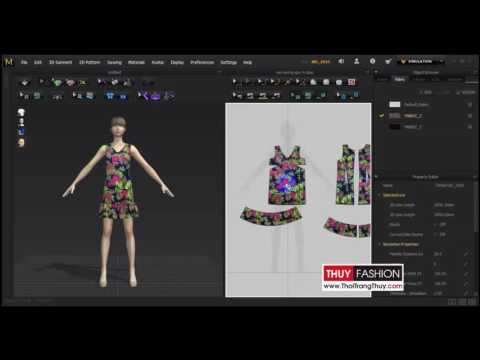Collapse the first yellow section in Property Editor
480x360 pixels.
coord(379,195)
